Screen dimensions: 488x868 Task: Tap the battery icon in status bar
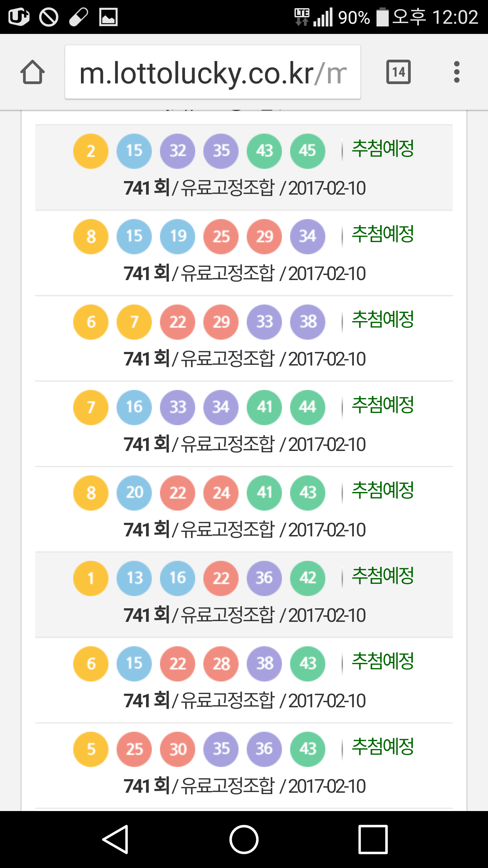pyautogui.click(x=383, y=17)
